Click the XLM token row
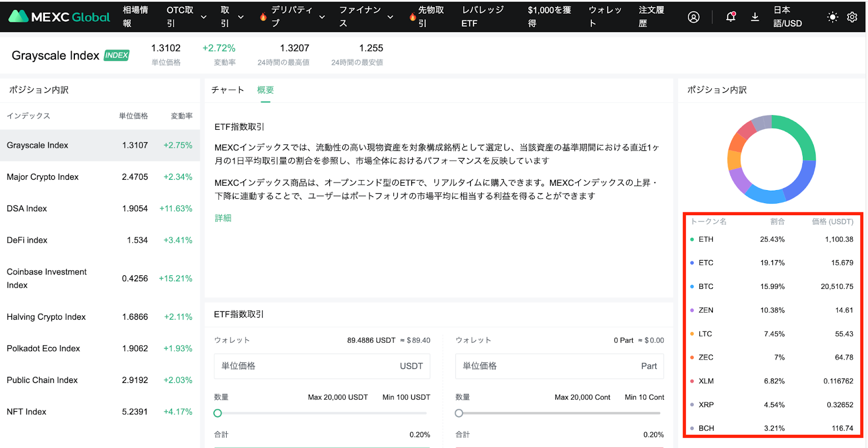 pyautogui.click(x=771, y=381)
